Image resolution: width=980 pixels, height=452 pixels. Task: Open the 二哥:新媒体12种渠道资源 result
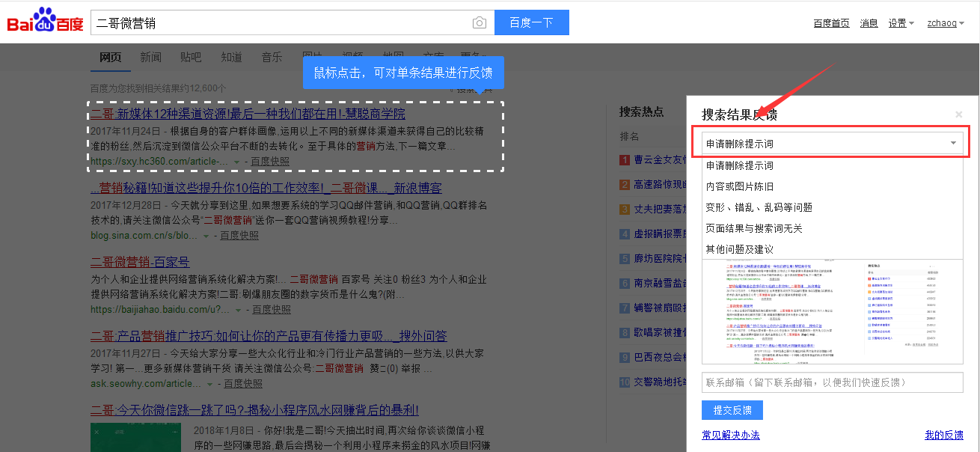248,114
